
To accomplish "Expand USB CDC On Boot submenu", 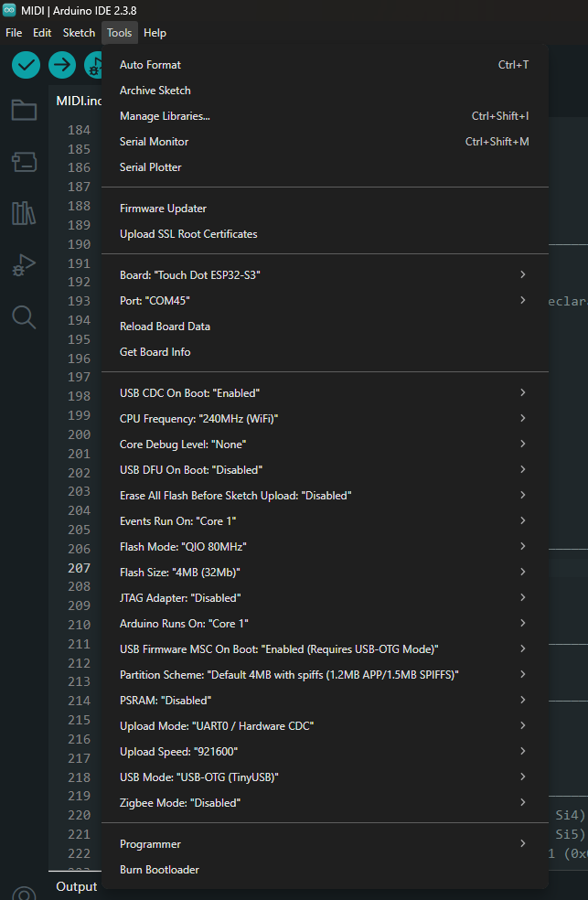I will [325, 393].
